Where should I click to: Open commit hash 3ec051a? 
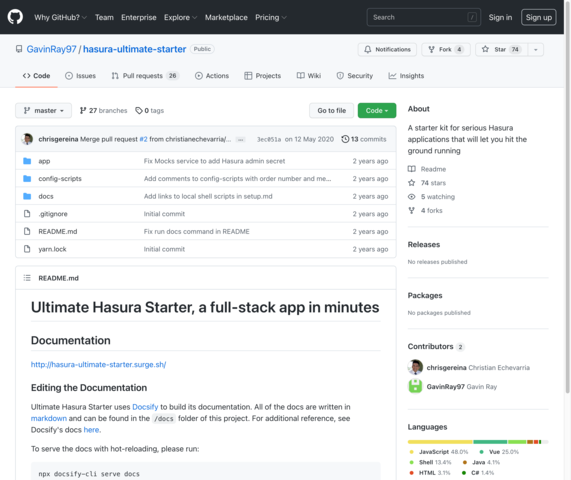pyautogui.click(x=269, y=139)
